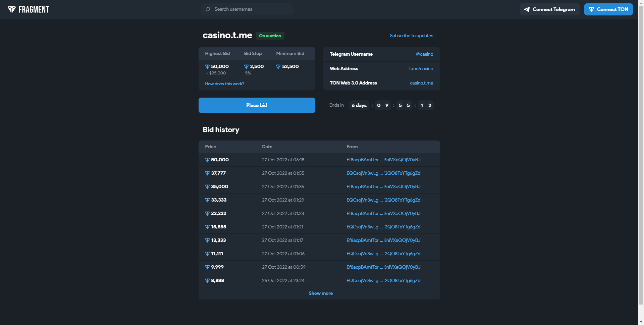Click the From column header
The image size is (644, 325).
pos(352,147)
